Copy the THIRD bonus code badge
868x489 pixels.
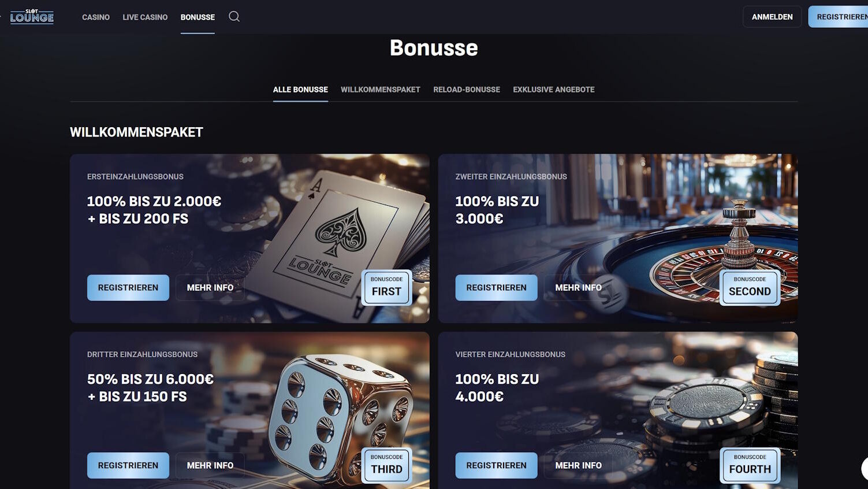(x=386, y=465)
